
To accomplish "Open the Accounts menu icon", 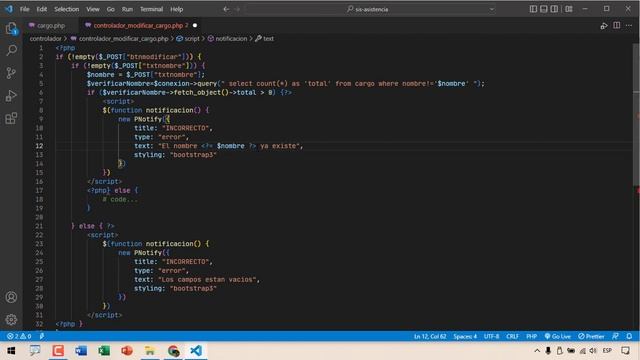I will tap(11, 297).
